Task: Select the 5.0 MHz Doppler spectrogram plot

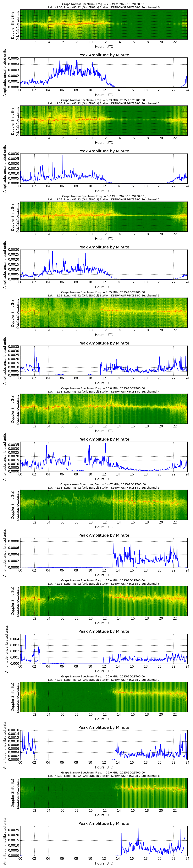Action: [x=104, y=216]
